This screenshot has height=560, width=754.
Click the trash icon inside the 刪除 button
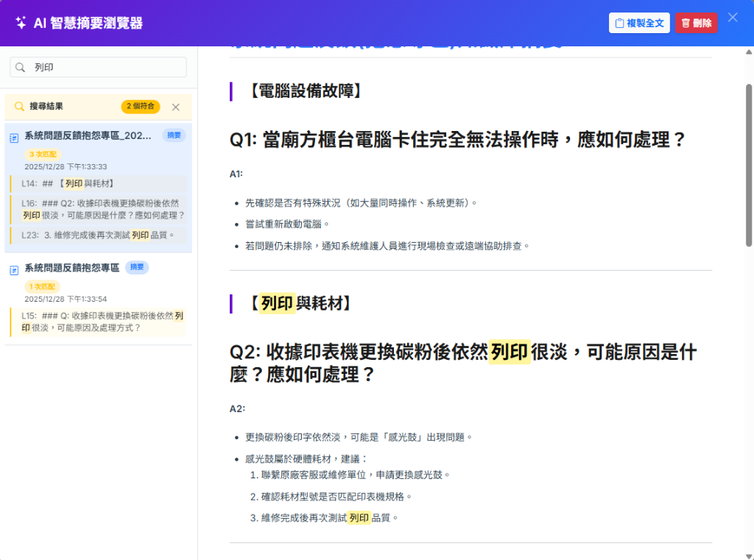686,23
